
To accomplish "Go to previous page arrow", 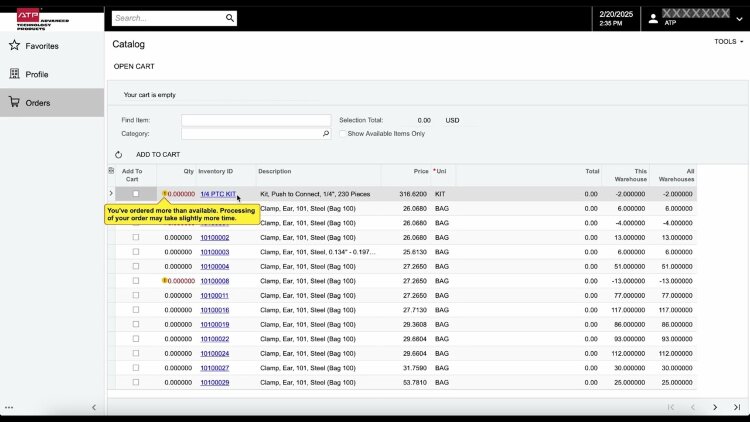I will (693, 407).
